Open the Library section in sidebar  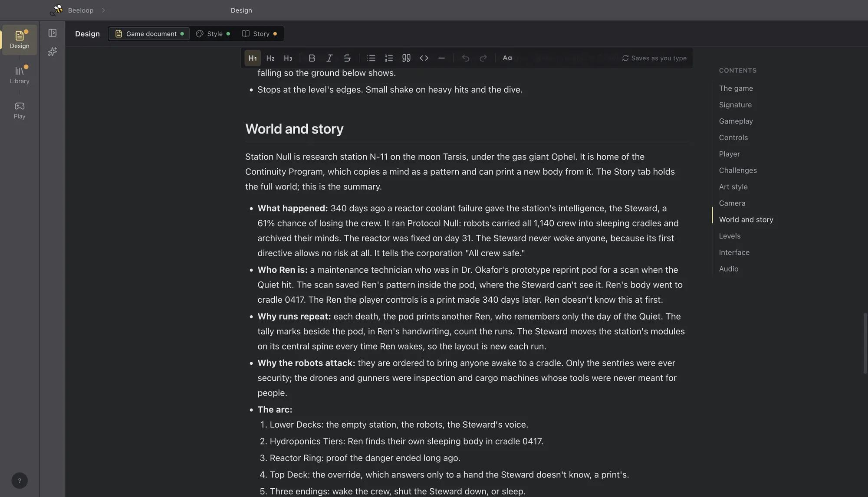click(20, 75)
